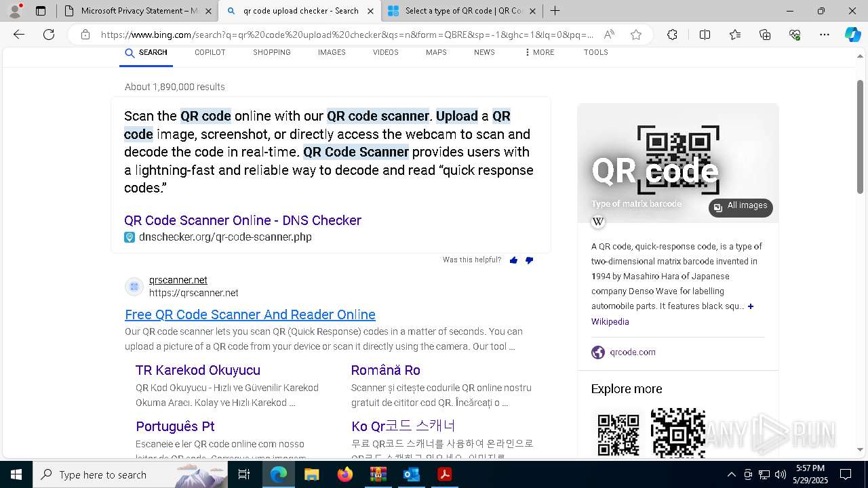Select the MAPS search tab
The image size is (868, 488).
436,52
